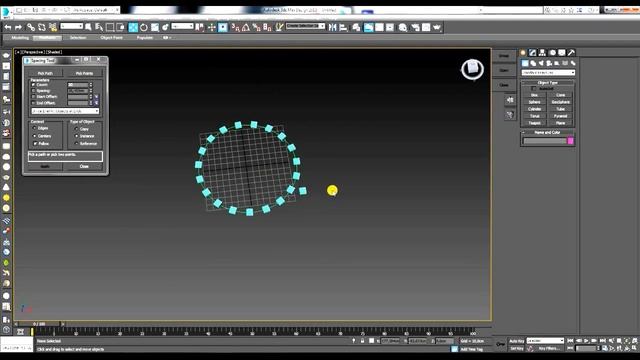Click the Pick Points button
640x360 pixels.
(x=84, y=73)
